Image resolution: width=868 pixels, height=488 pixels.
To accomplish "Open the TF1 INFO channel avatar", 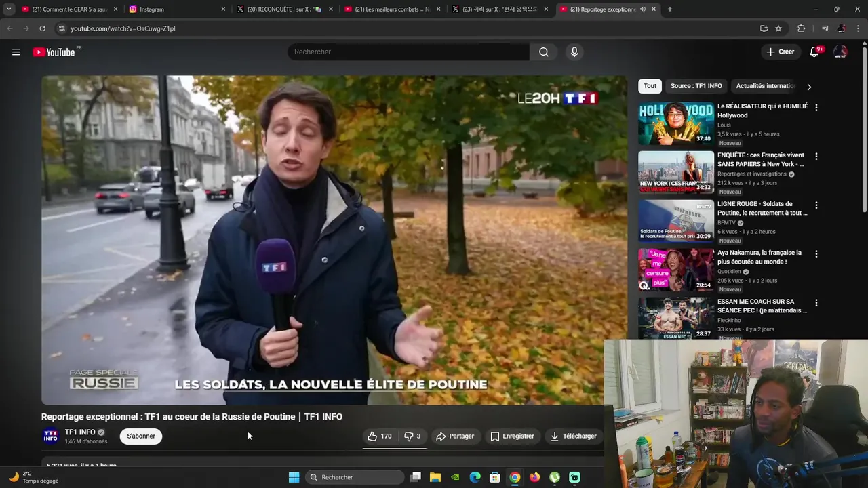I will coord(51,436).
